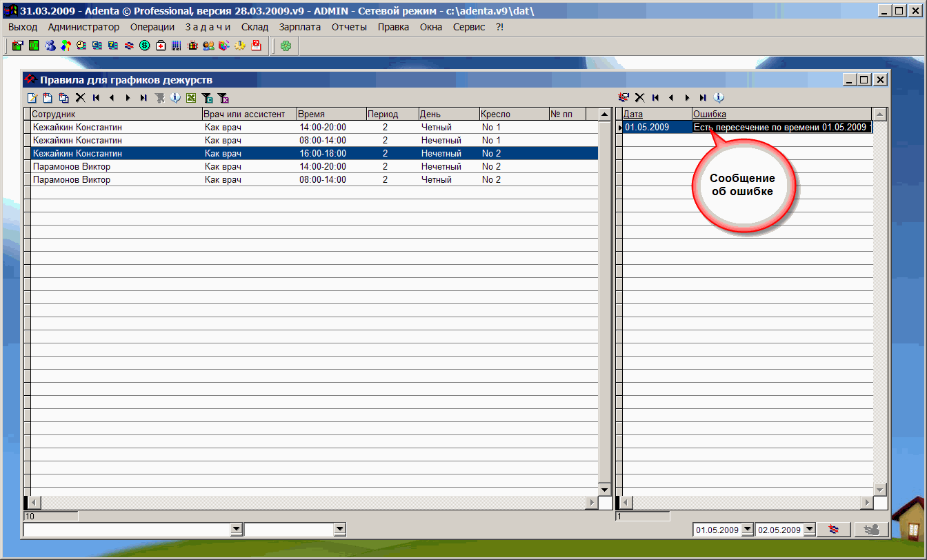Open the Отчеты menu
The height and width of the screenshot is (560, 927).
coord(349,27)
